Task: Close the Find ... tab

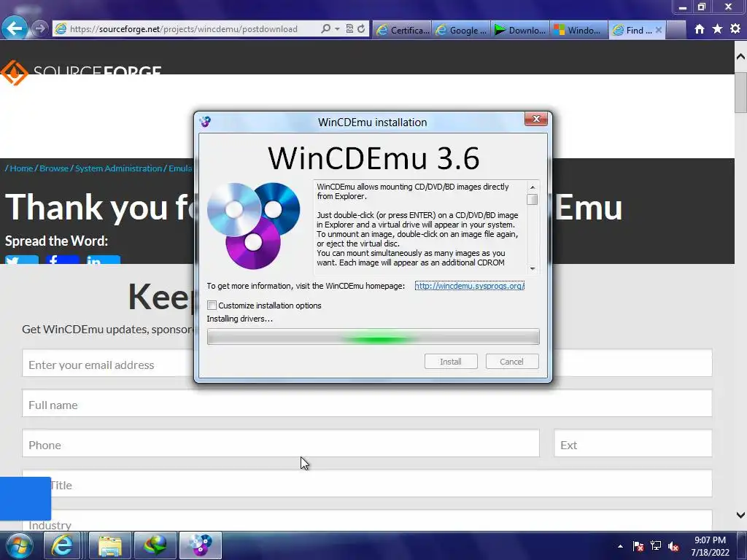Action: pyautogui.click(x=659, y=30)
